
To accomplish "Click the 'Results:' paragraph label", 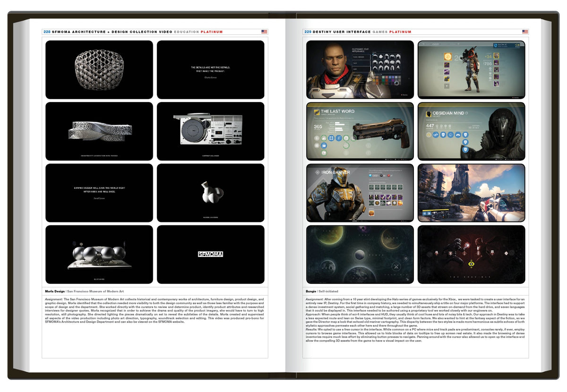I will pos(312,329).
